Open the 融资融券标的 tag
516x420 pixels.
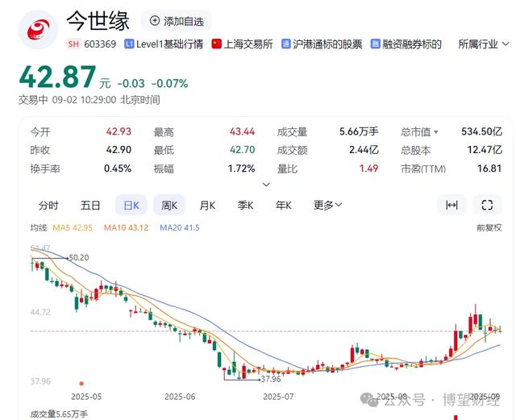[x=406, y=44]
